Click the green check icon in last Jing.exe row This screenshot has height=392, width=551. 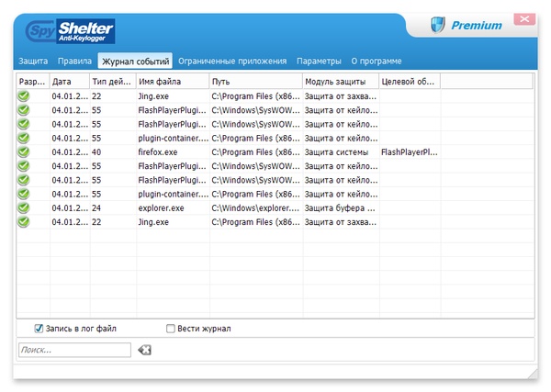(24, 222)
